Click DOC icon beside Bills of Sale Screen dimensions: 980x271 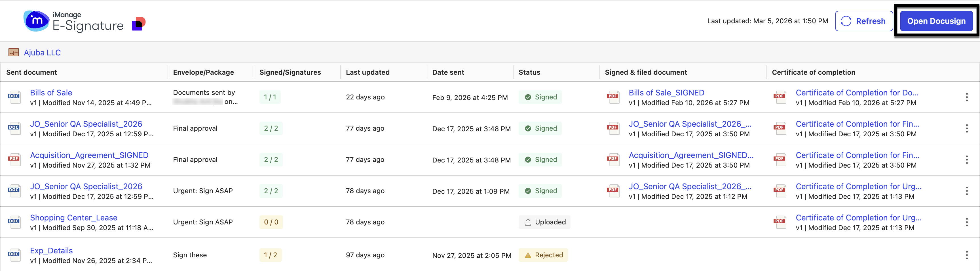point(14,97)
